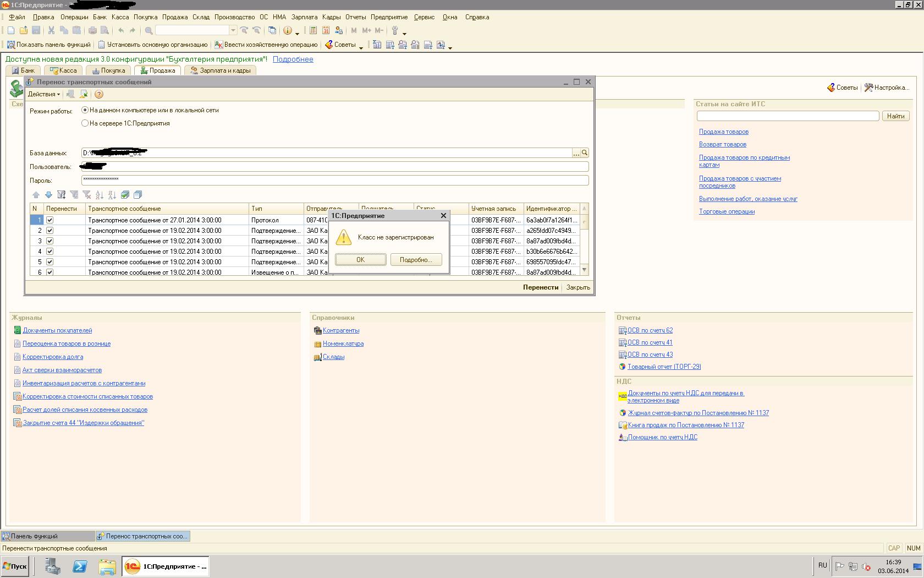
Task: Click OK in the error message box
Action: [x=361, y=260]
